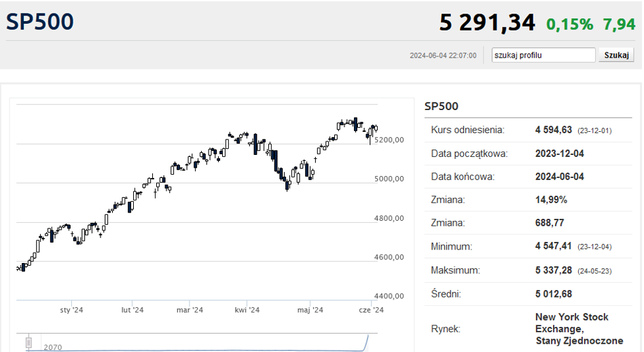This screenshot has height=352, width=644.
Task: Click the 5000,00 y-axis label
Action: tap(389, 179)
